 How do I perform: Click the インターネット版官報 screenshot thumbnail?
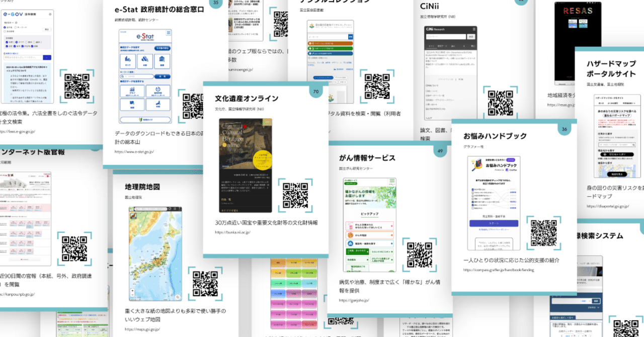[25, 219]
